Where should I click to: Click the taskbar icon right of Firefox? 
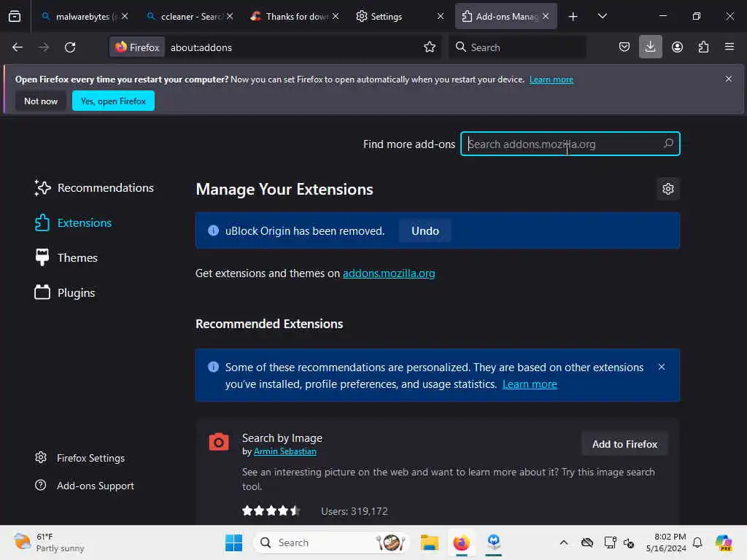(x=494, y=542)
